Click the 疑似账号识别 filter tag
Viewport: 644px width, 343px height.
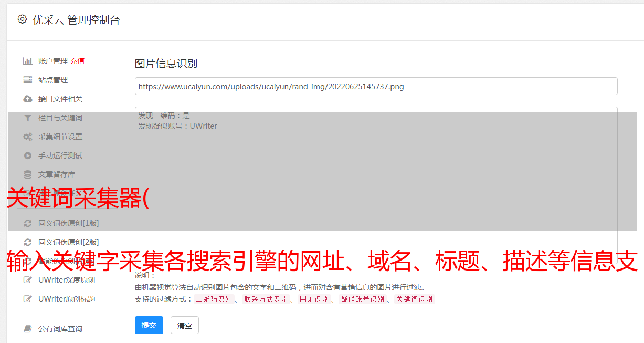(x=362, y=299)
